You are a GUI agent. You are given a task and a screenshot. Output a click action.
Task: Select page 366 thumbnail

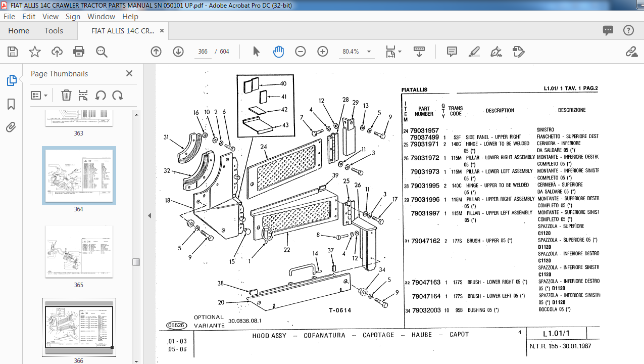pos(79,327)
